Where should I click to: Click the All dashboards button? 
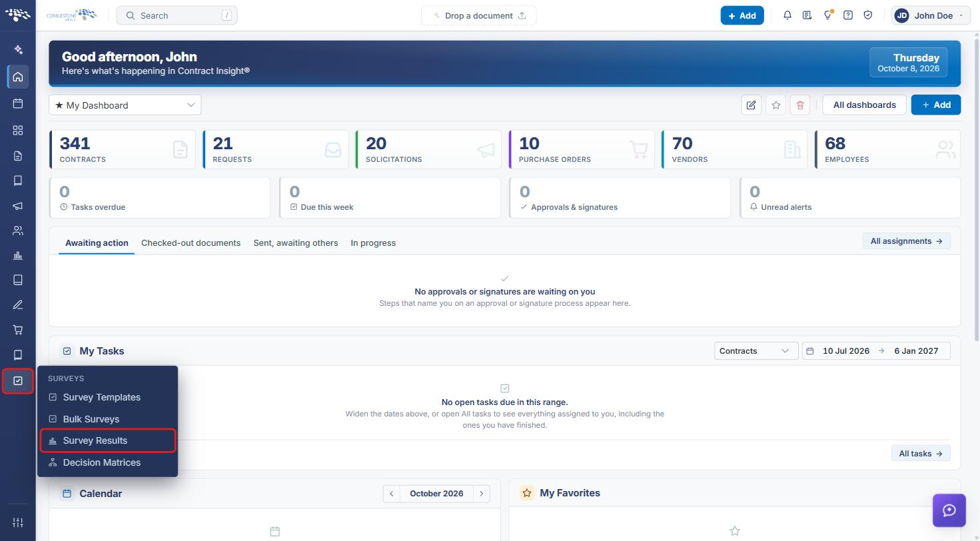(x=864, y=105)
